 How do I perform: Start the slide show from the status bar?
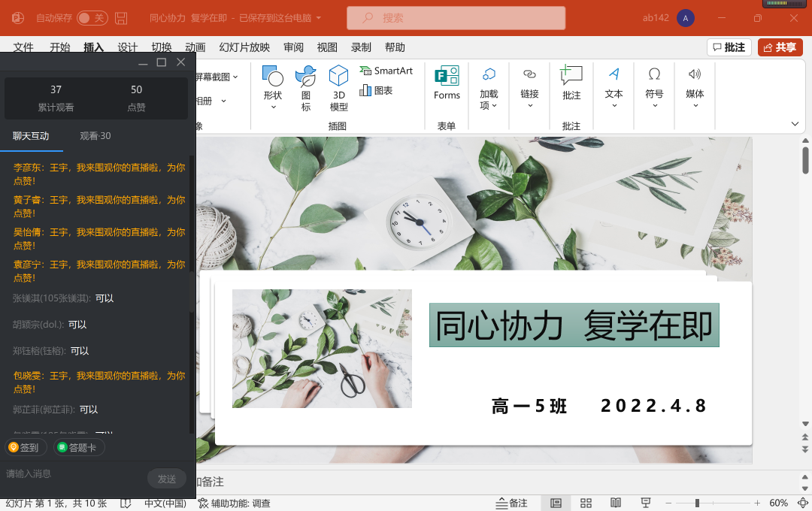coord(645,503)
